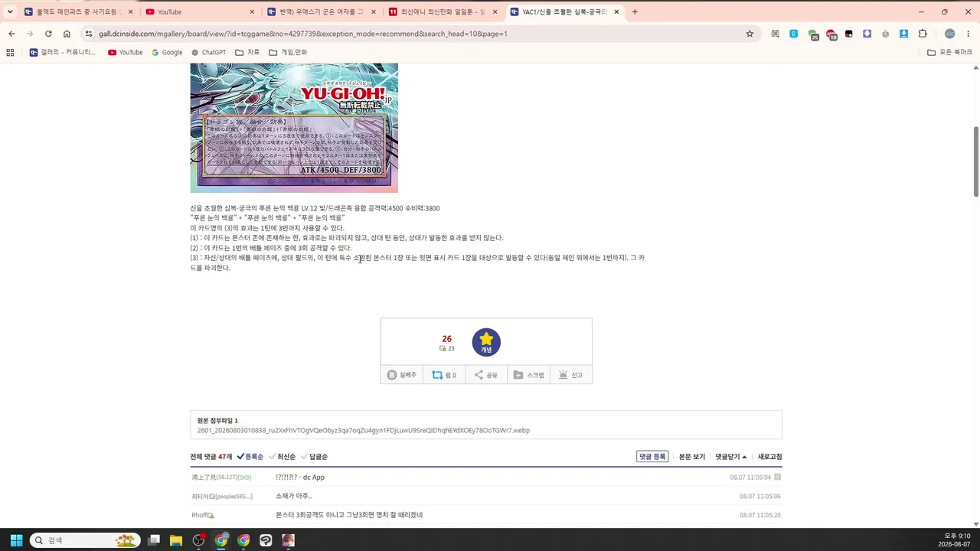Open the Google bookmark

pos(167,52)
